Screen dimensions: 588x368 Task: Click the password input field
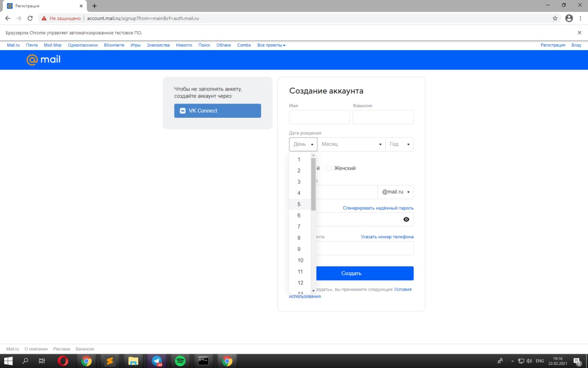tap(351, 219)
